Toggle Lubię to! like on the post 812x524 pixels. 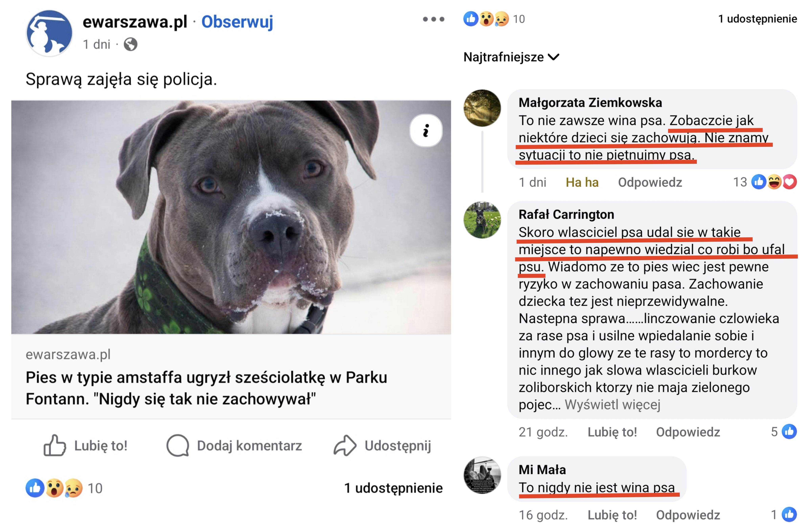point(86,445)
